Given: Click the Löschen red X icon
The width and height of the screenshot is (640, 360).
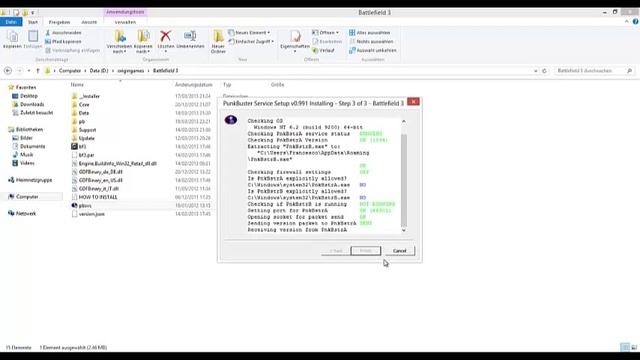Looking at the screenshot, I should click(165, 36).
